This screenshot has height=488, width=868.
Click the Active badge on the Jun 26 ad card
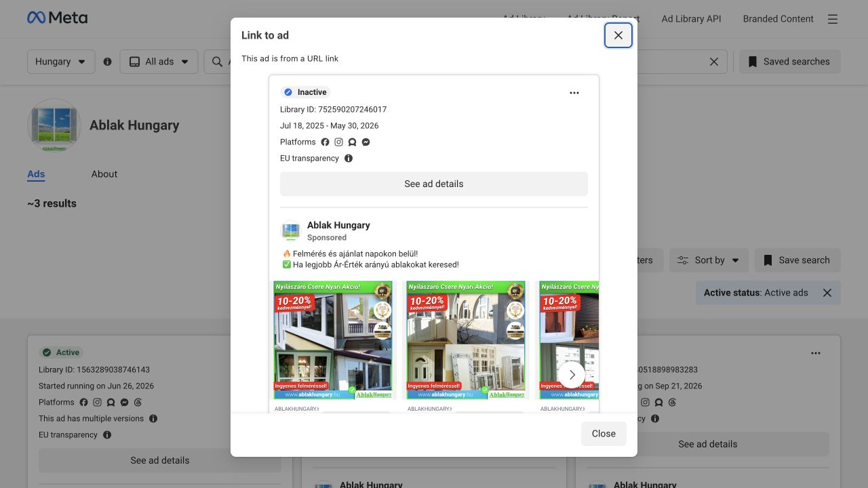61,352
